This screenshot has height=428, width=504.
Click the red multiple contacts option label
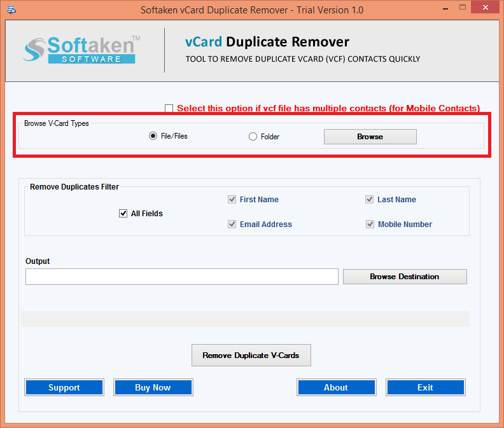tap(328, 108)
